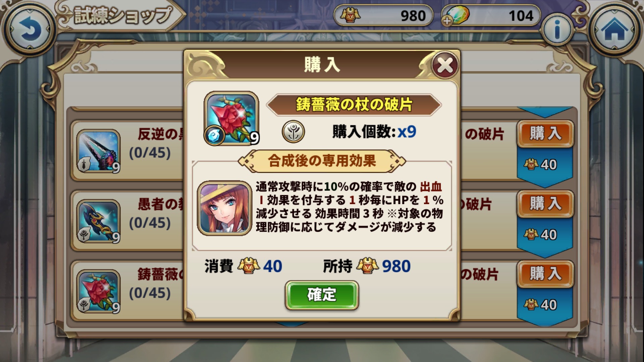Add gems with the plus gem icon
Viewport: 644px width, 362px height.
[455, 16]
